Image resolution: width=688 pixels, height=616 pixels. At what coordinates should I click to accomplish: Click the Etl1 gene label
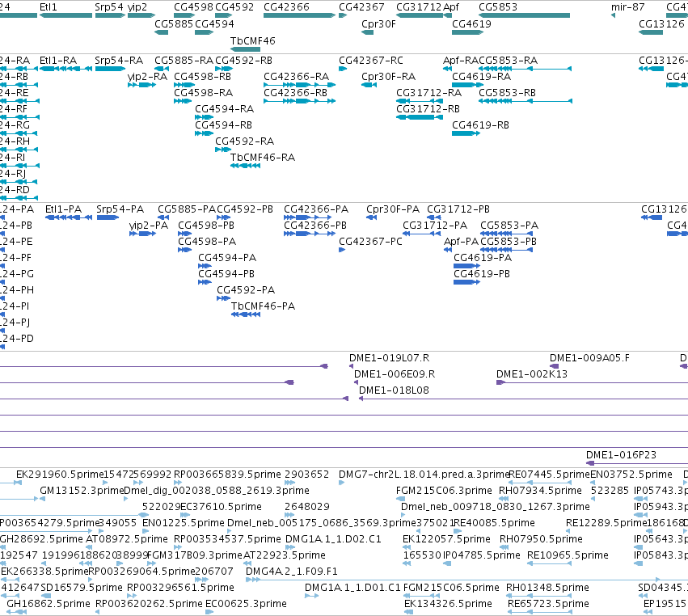(x=49, y=7)
